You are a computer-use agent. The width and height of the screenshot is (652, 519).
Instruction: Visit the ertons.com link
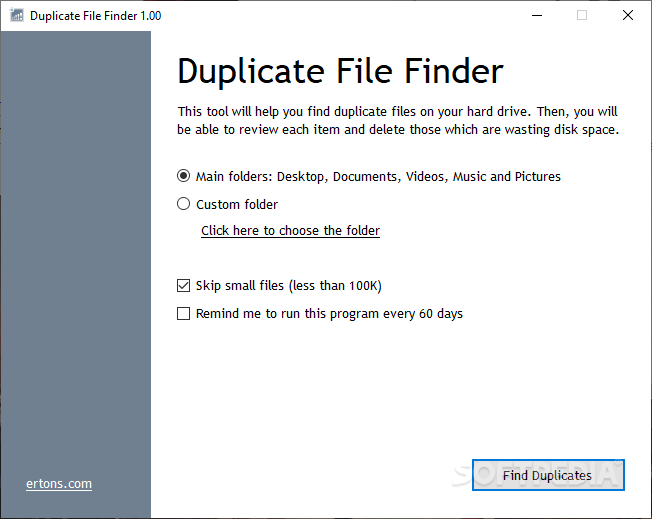(x=59, y=484)
